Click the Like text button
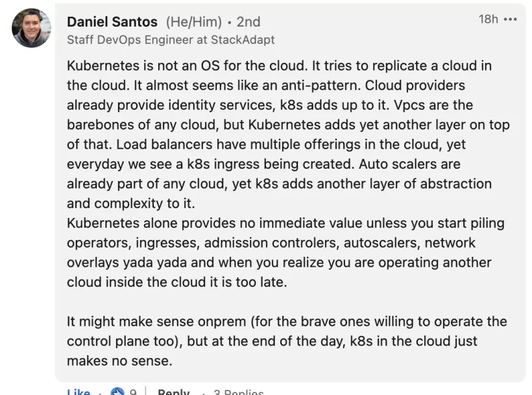This screenshot has width=532, height=395. tap(78, 391)
